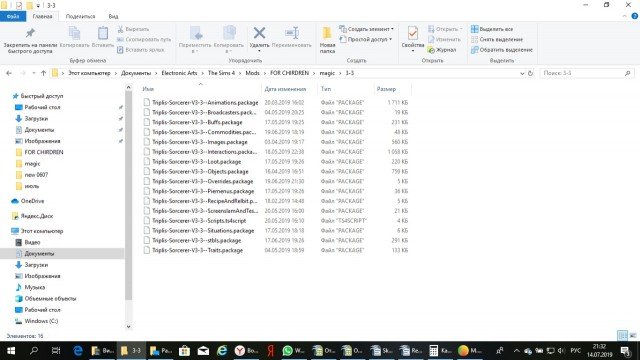Viewport: 640px width, 360px height.
Task: Click Invert selection (Обратить выделение)
Action: pyautogui.click(x=502, y=50)
